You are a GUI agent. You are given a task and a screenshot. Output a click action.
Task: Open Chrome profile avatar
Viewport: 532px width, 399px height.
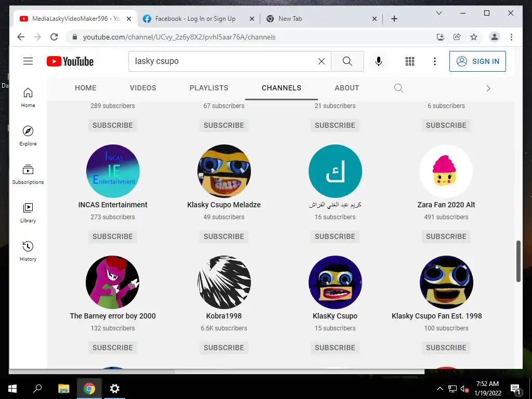pyautogui.click(x=495, y=37)
